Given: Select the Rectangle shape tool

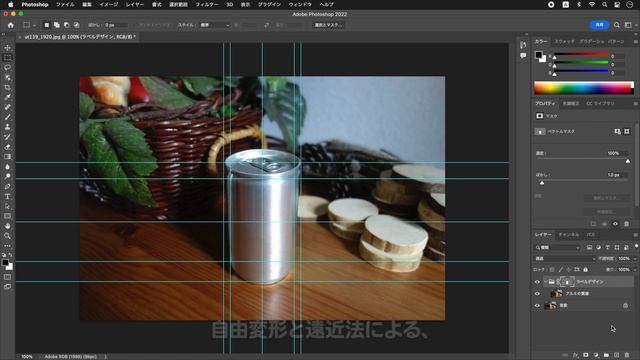Looking at the screenshot, I should click(x=7, y=216).
